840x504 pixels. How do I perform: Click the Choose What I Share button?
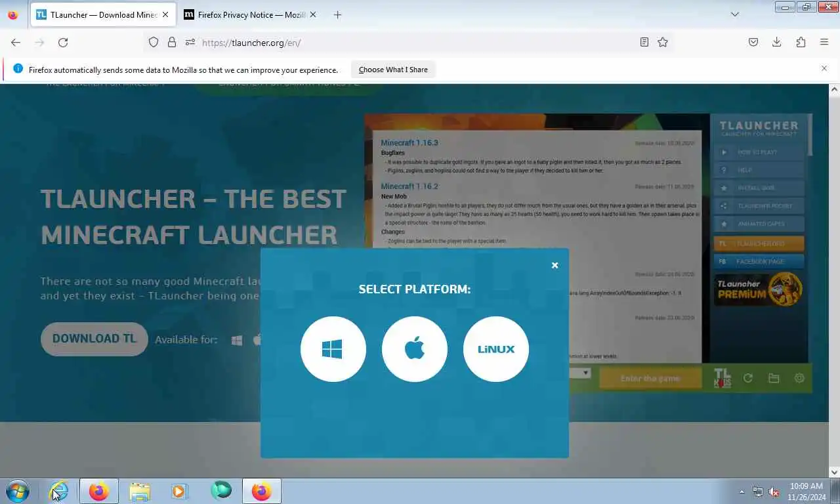(x=393, y=70)
